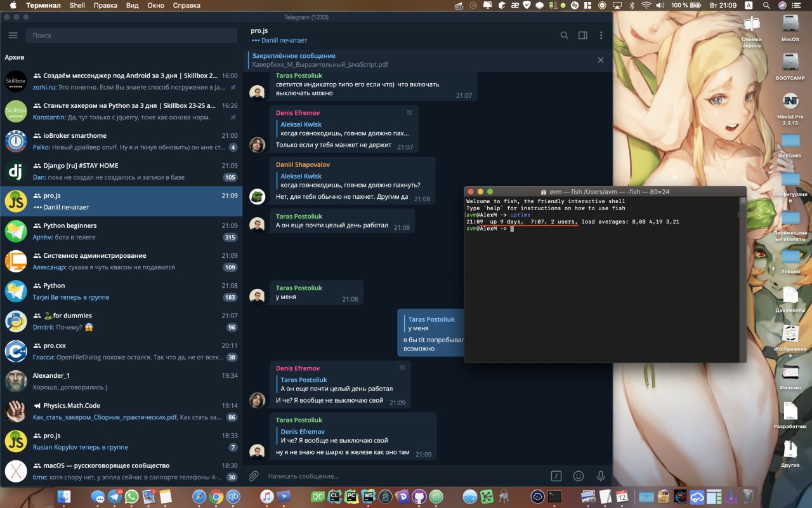Open the emoji picker
812x508 pixels.
point(579,476)
